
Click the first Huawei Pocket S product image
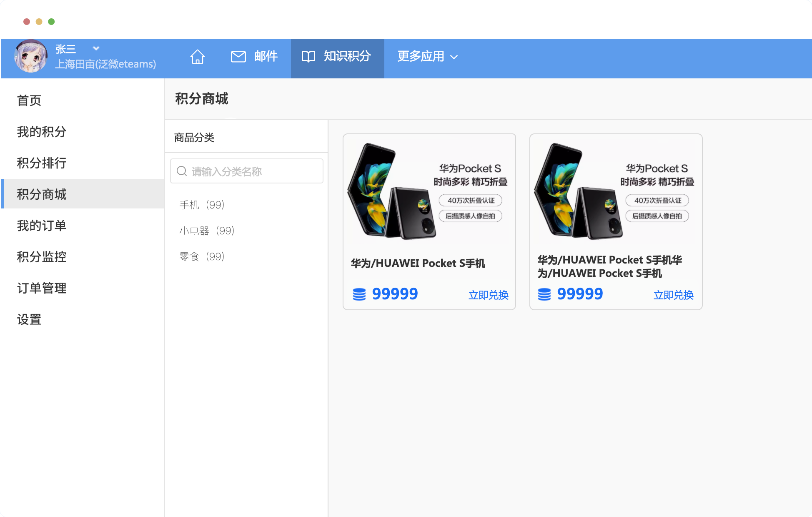pos(429,191)
